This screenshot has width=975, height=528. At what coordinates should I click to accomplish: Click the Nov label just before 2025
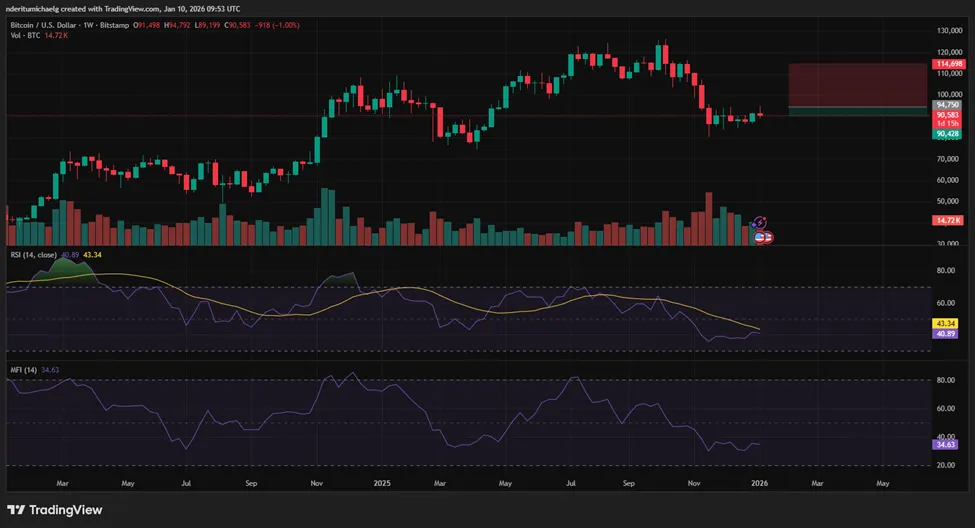[x=317, y=483]
